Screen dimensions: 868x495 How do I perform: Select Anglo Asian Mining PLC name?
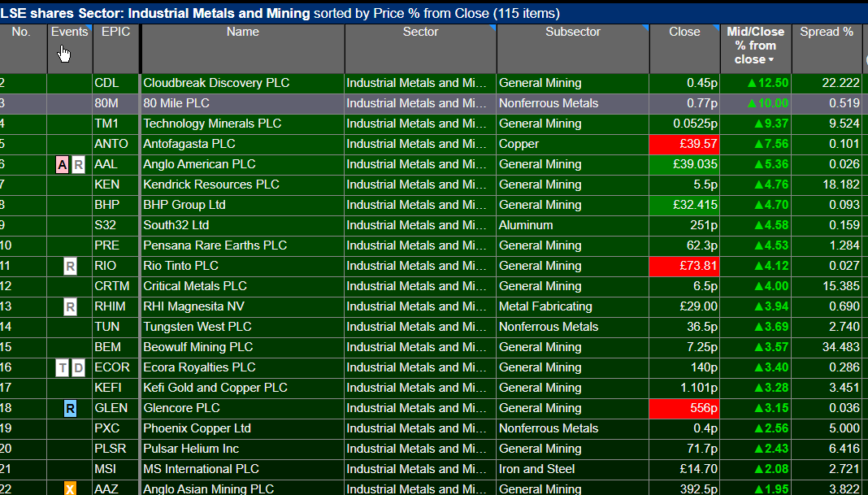tap(209, 489)
